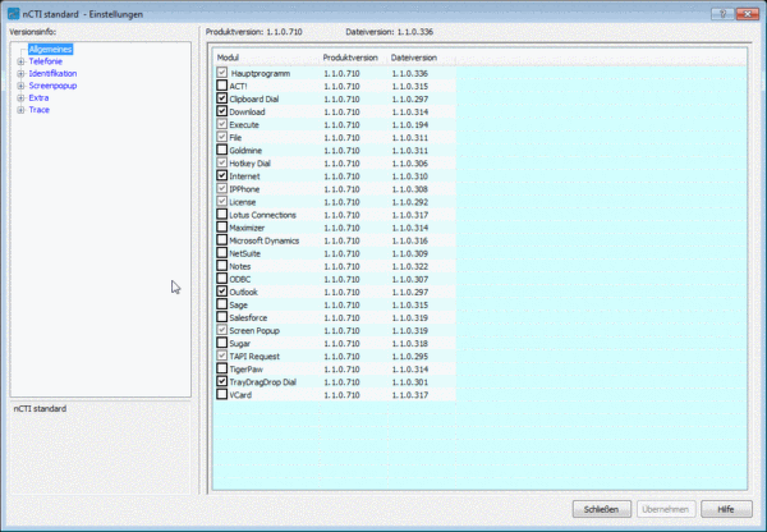767x532 pixels.
Task: Uncheck the Outlook module checkbox
Action: click(222, 291)
